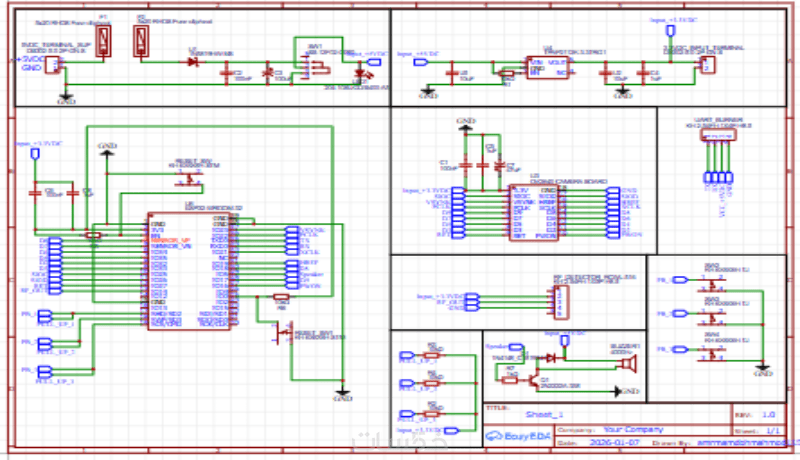Image resolution: width=800 pixels, height=460 pixels.
Task: Click the date 2026-01-07 in title block
Action: point(613,442)
